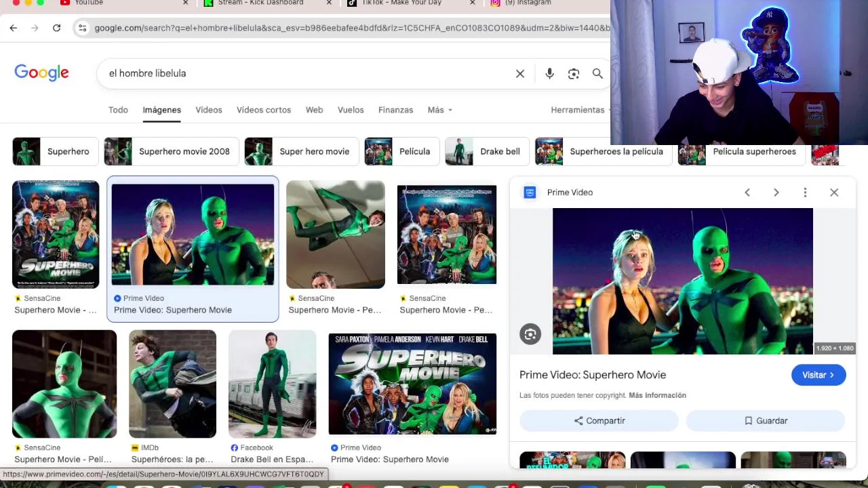Viewport: 868px width, 488px height.
Task: Go back with browser back arrow
Action: tap(14, 28)
